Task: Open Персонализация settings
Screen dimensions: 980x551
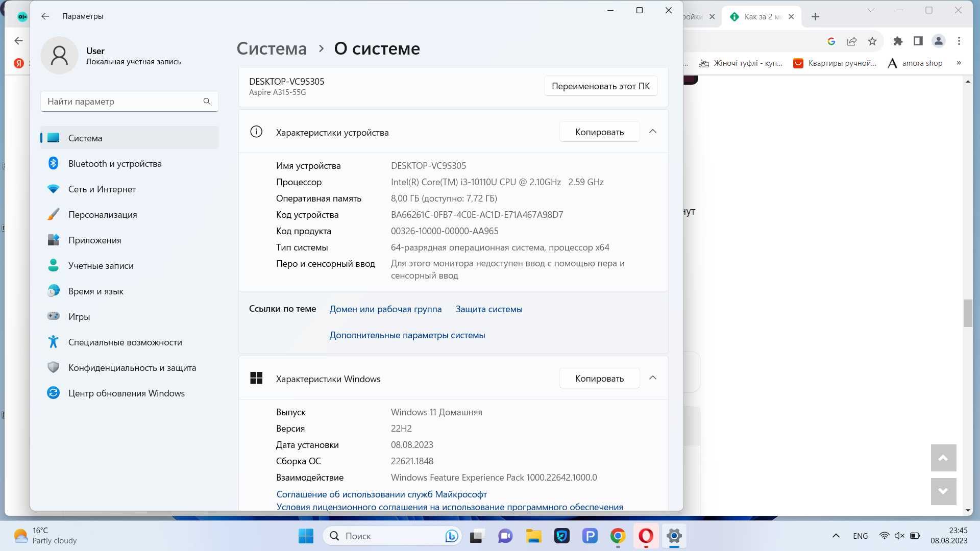Action: click(130, 215)
